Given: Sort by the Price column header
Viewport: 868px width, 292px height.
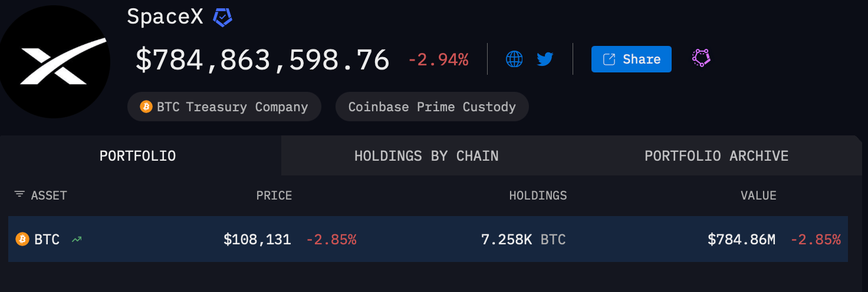Looking at the screenshot, I should (274, 195).
